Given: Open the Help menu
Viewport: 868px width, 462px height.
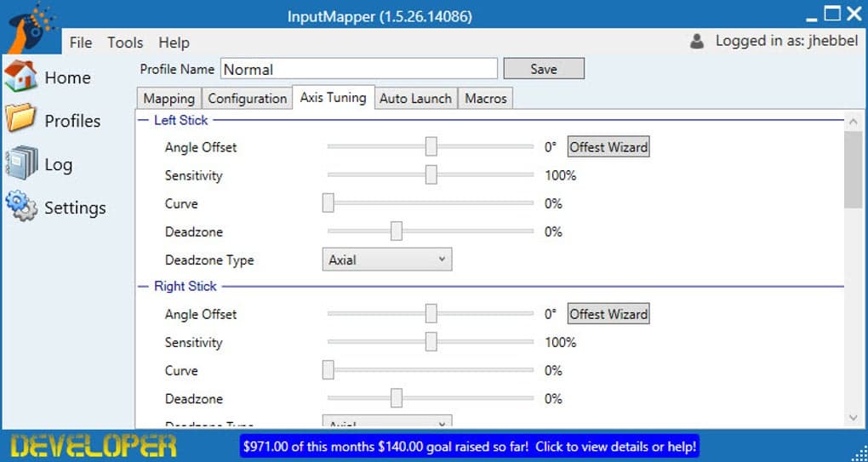Looking at the screenshot, I should [174, 43].
